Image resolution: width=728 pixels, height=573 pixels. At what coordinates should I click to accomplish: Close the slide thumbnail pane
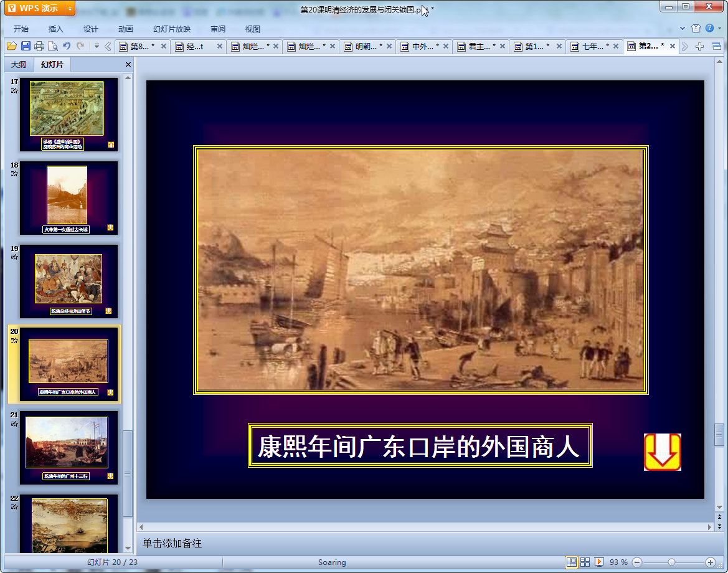click(128, 65)
